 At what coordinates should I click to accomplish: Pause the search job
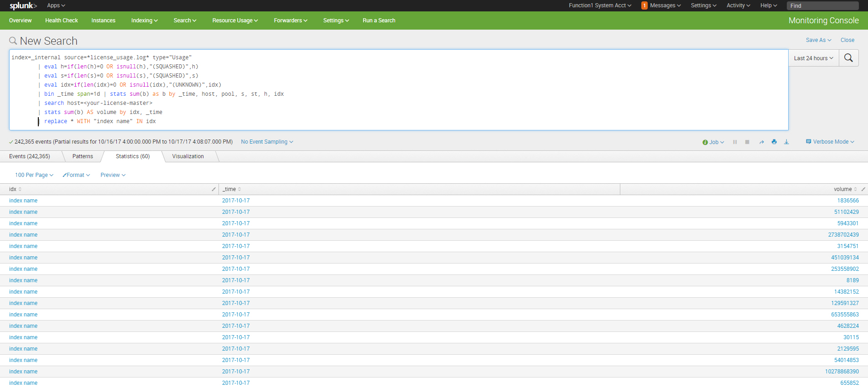735,142
